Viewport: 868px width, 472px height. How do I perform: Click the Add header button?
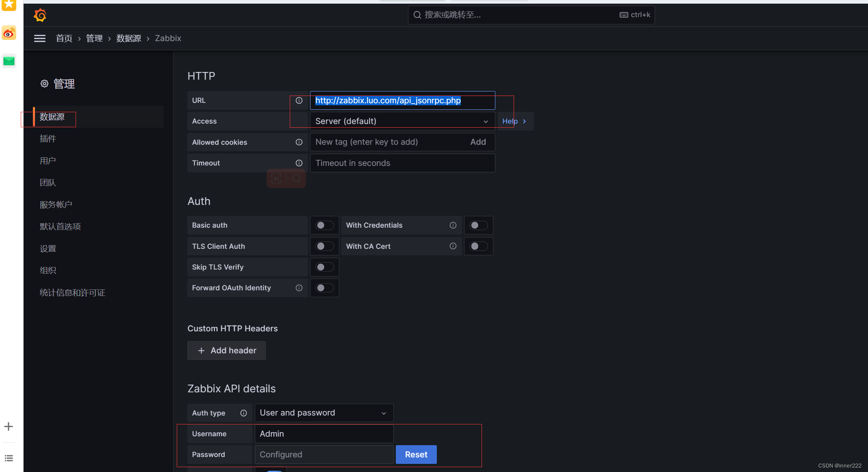[226, 350]
